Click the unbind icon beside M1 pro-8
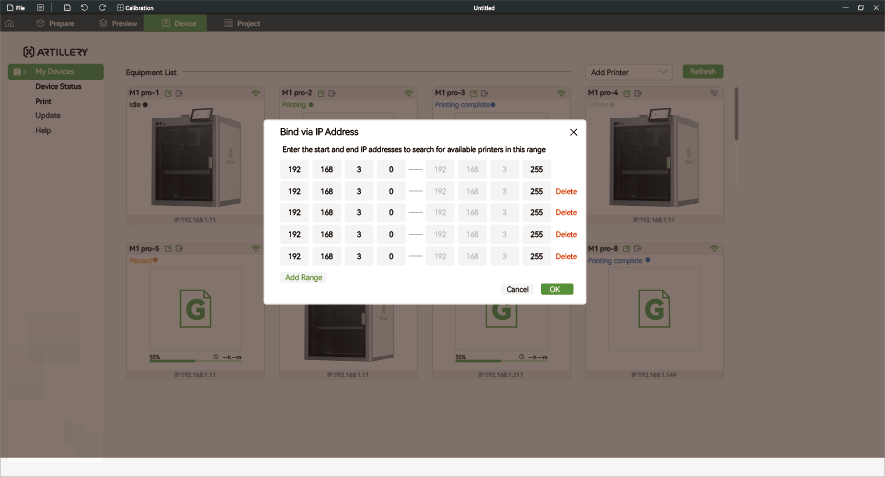 tap(638, 249)
